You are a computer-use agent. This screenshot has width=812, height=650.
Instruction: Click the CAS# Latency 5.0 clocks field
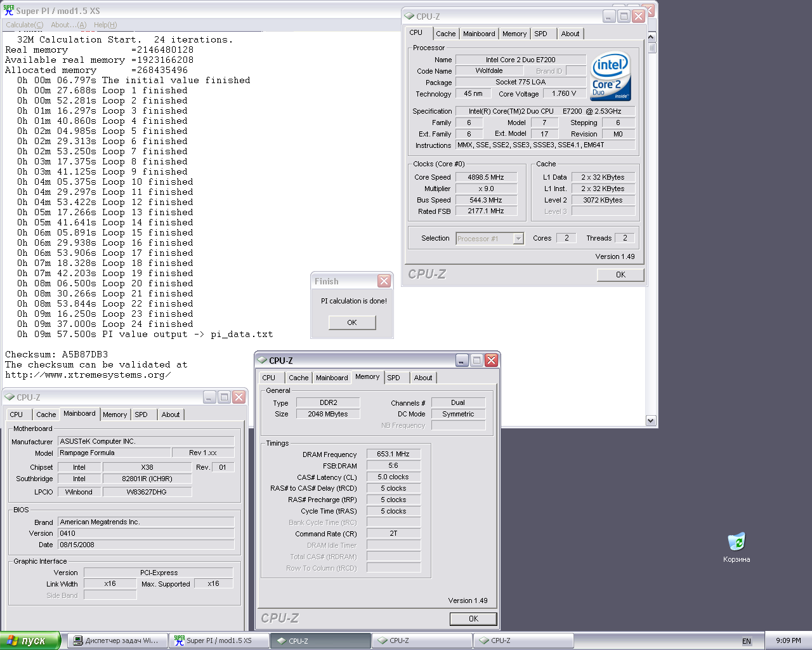pos(393,477)
